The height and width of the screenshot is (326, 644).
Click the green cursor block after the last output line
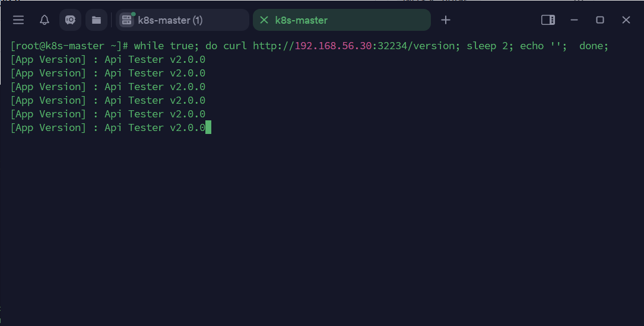208,127
